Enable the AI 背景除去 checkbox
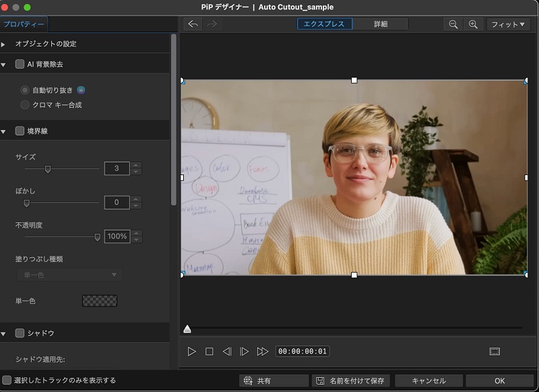 pos(18,63)
